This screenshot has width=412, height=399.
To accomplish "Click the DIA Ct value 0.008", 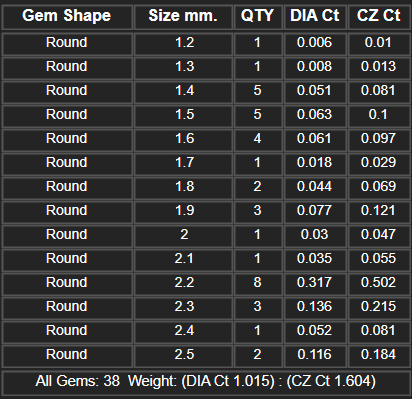I will tap(315, 67).
